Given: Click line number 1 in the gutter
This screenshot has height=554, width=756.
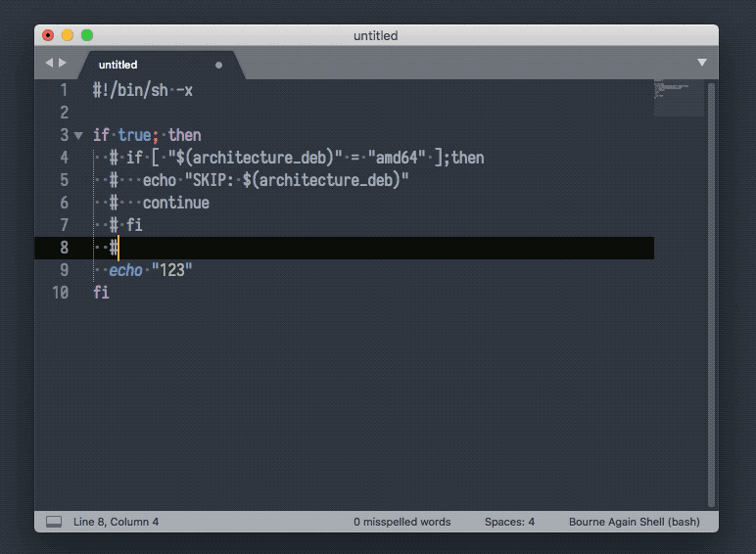Looking at the screenshot, I should pos(64,90).
